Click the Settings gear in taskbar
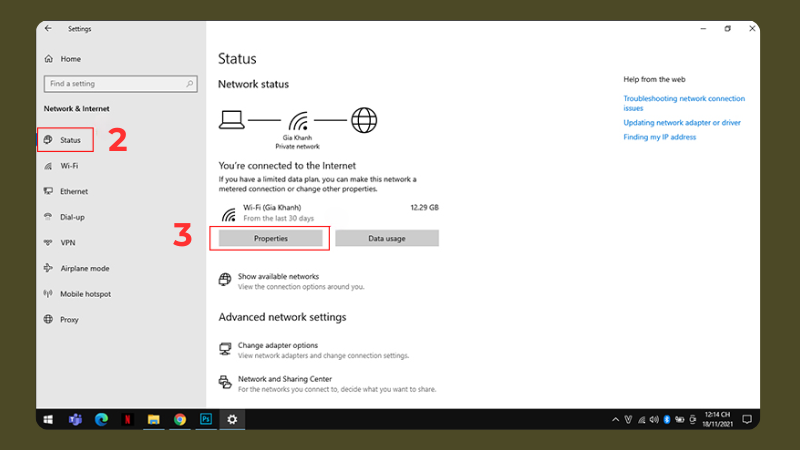The width and height of the screenshot is (800, 450). [232, 419]
